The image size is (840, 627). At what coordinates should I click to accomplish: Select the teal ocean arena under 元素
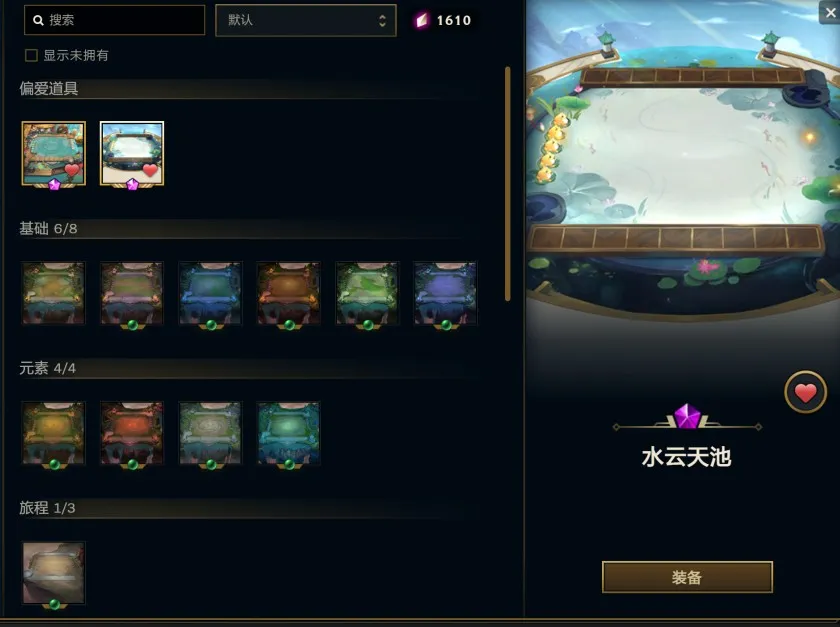[288, 433]
